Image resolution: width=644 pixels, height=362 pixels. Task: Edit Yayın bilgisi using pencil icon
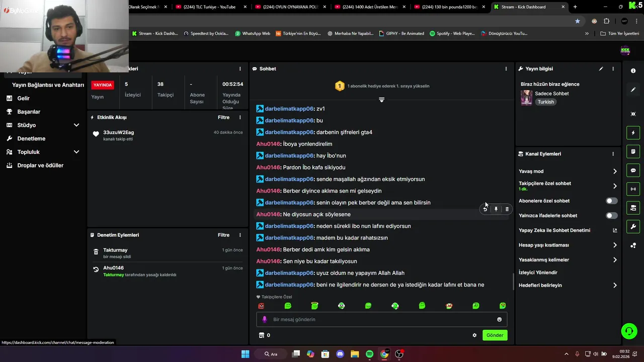[x=601, y=69]
